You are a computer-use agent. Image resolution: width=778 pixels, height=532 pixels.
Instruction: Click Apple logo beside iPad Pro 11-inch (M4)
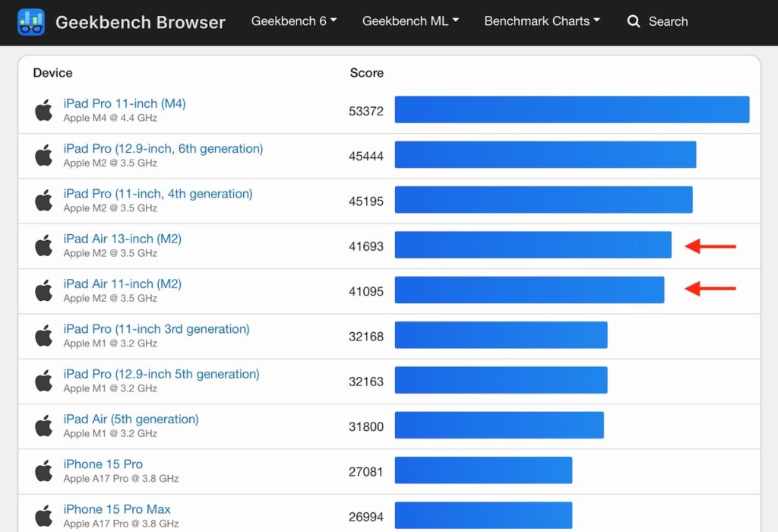[x=43, y=110]
